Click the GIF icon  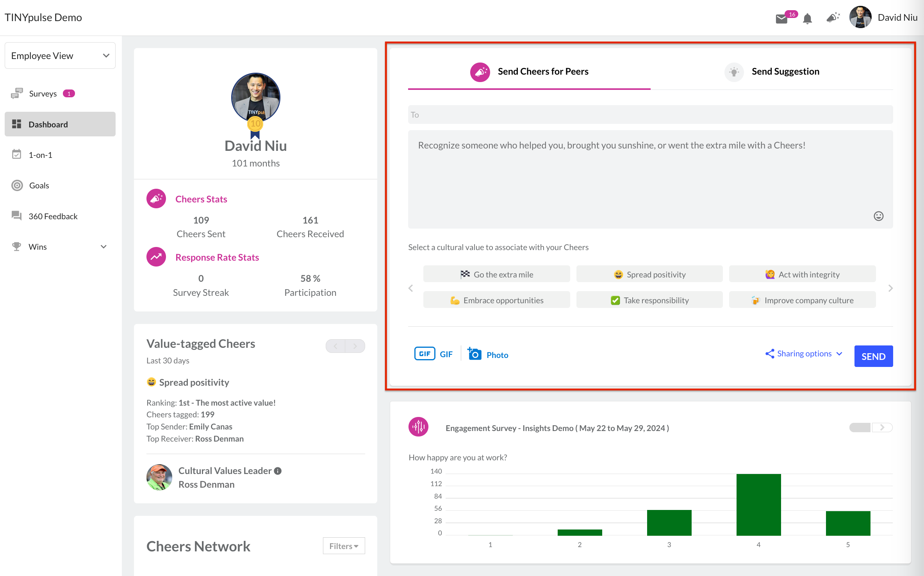(x=425, y=354)
